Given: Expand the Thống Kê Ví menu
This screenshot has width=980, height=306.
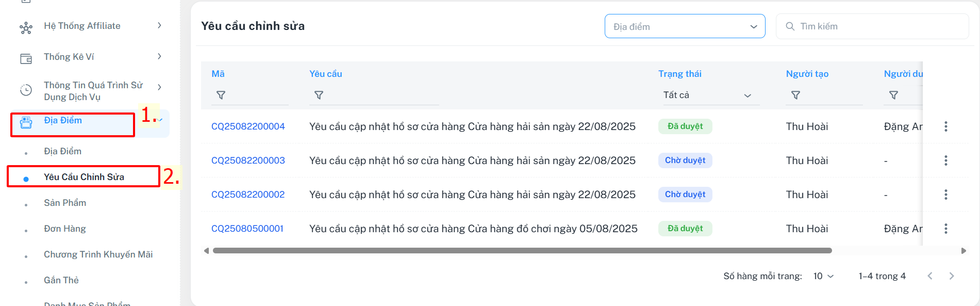Looking at the screenshot, I should pos(159,56).
